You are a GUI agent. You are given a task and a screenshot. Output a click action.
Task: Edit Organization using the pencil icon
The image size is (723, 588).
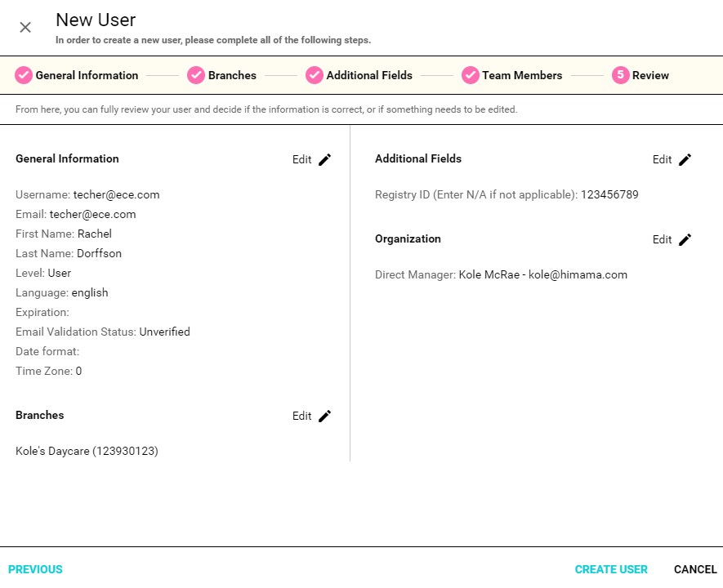coord(685,239)
